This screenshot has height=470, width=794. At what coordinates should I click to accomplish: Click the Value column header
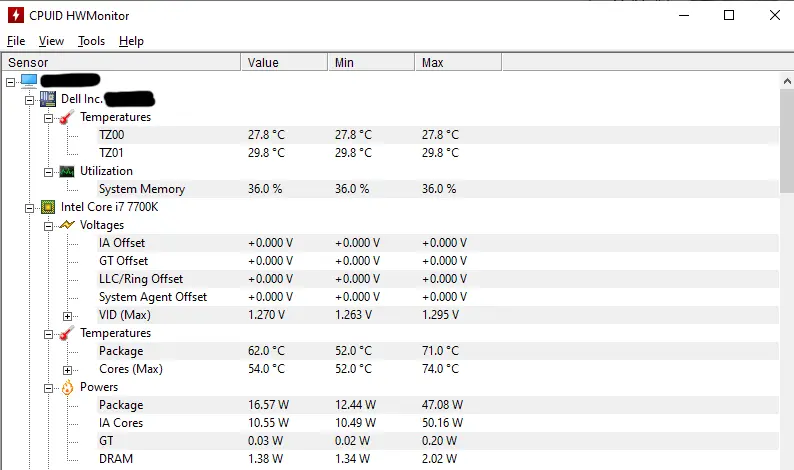[x=285, y=62]
